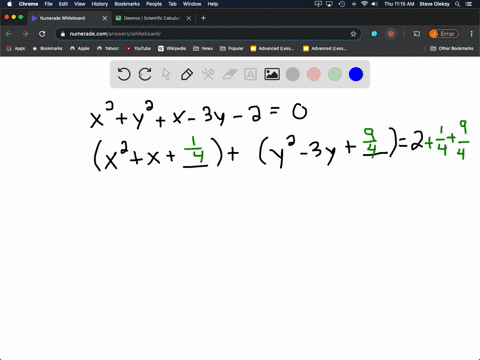Switch to the Desmos Scientific Calculator tab
The width and height of the screenshot is (480, 360).
pos(152,18)
